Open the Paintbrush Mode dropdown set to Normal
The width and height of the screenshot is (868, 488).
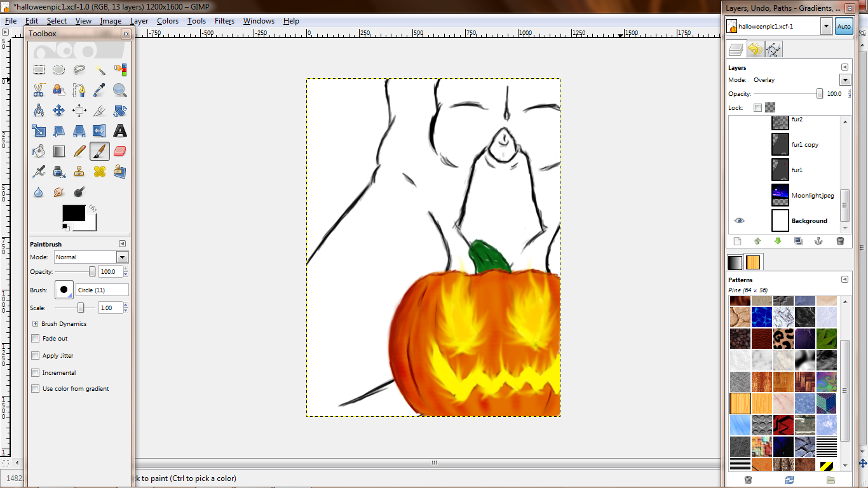pyautogui.click(x=91, y=257)
